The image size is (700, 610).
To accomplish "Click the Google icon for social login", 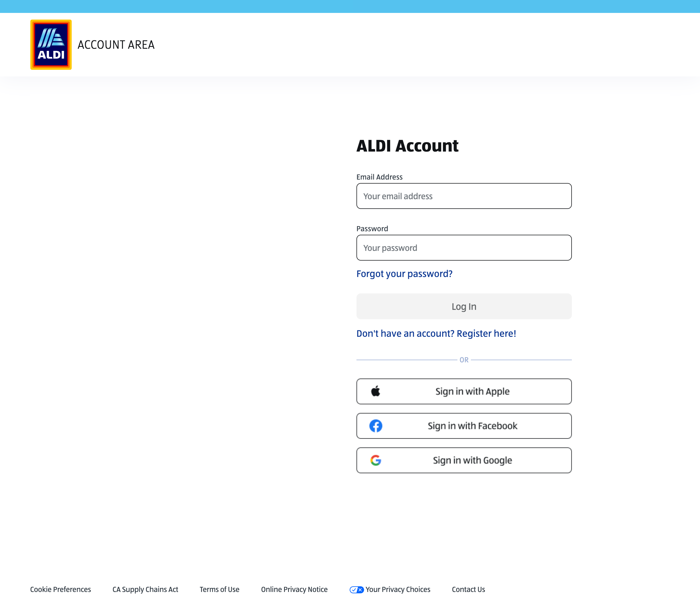I will 376,460.
